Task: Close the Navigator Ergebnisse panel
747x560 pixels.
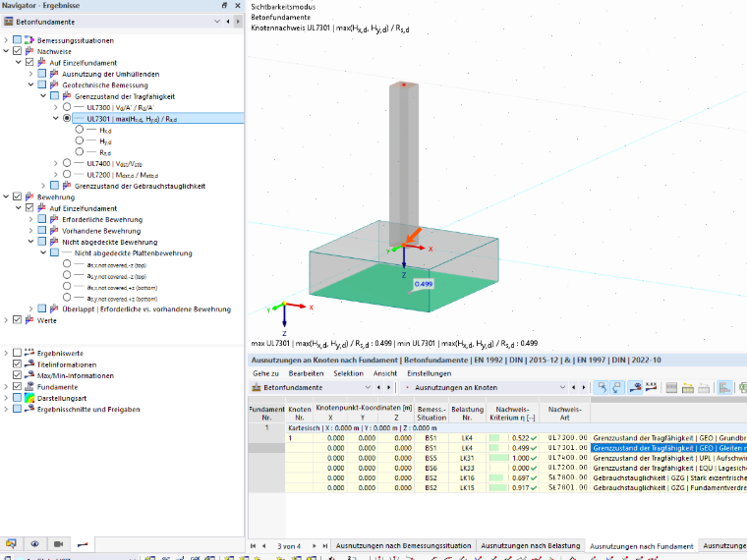Action: tap(238, 5)
